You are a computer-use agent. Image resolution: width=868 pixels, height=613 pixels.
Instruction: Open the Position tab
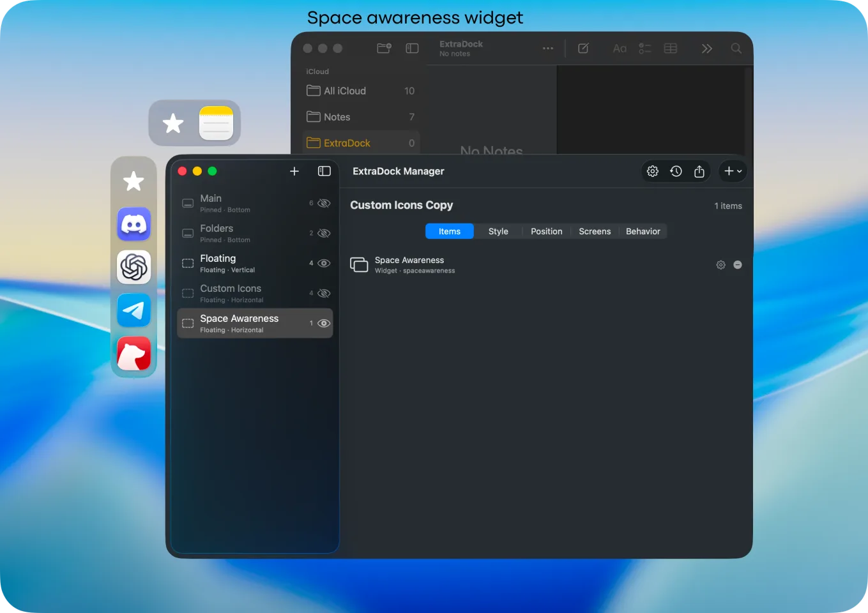(x=547, y=231)
